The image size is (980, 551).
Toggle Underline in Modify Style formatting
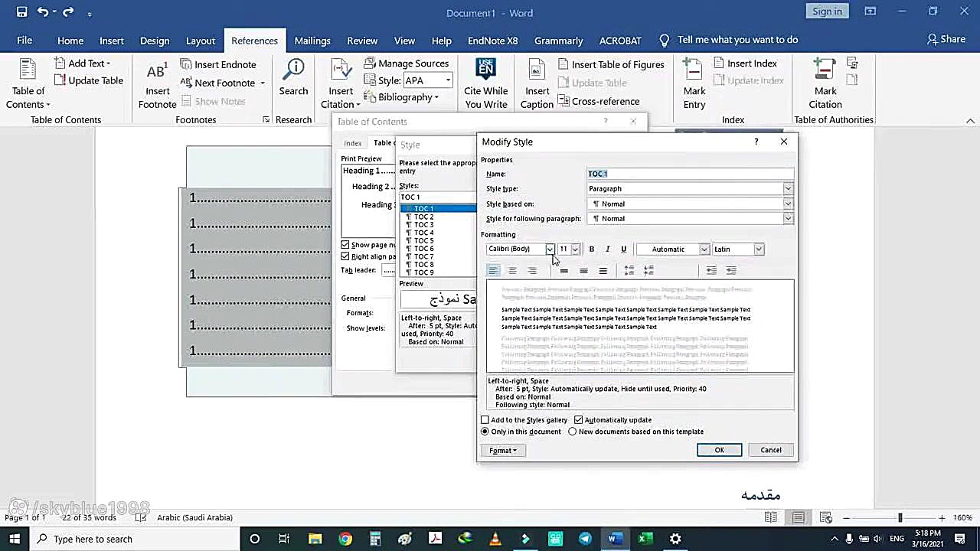623,249
